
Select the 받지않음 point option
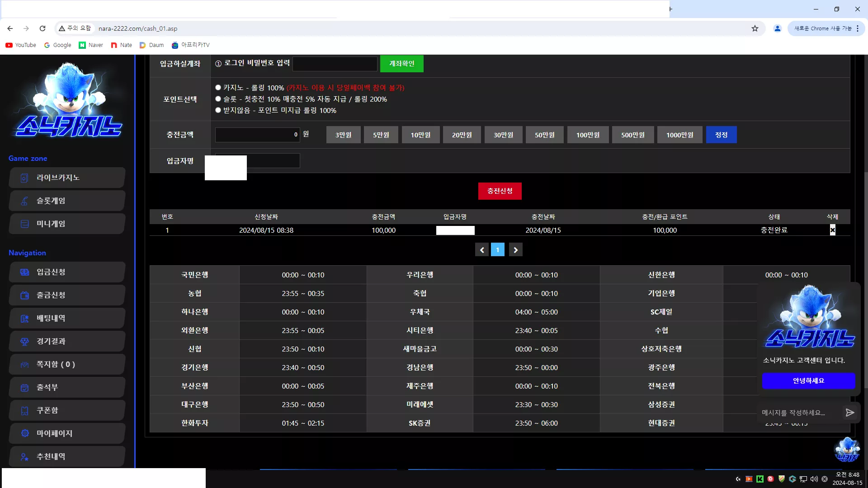218,110
